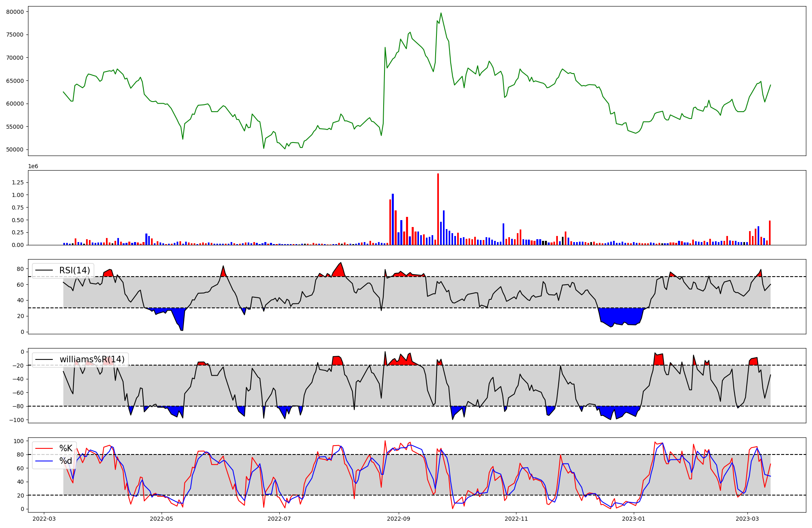This screenshot has width=812, height=528.
Task: Select the %d legend text
Action: pyautogui.click(x=66, y=461)
